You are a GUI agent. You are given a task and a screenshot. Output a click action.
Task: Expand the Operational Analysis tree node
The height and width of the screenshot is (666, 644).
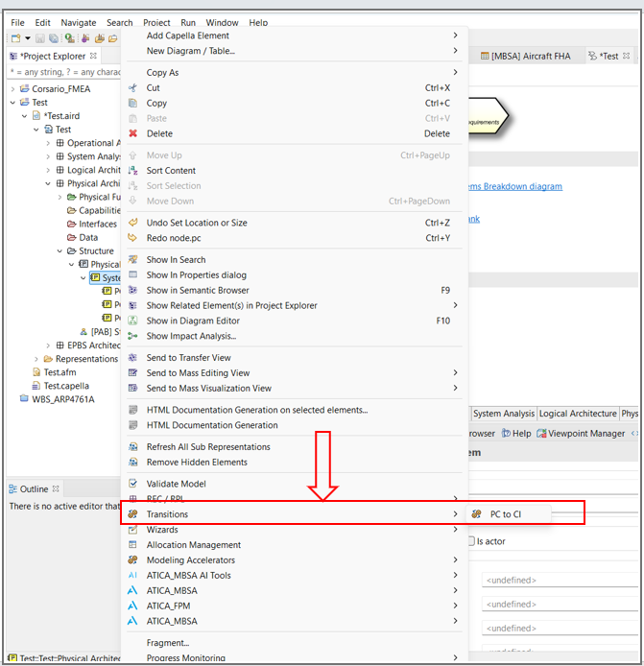pos(48,143)
